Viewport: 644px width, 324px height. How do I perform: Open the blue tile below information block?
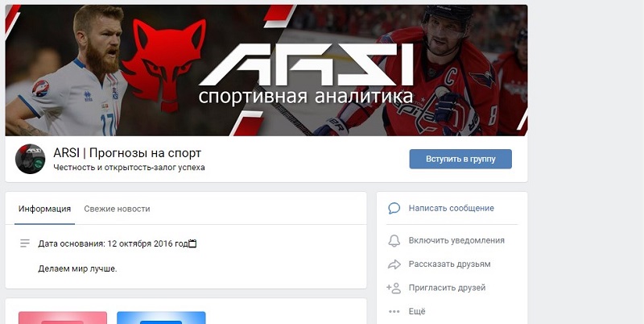(x=161, y=318)
